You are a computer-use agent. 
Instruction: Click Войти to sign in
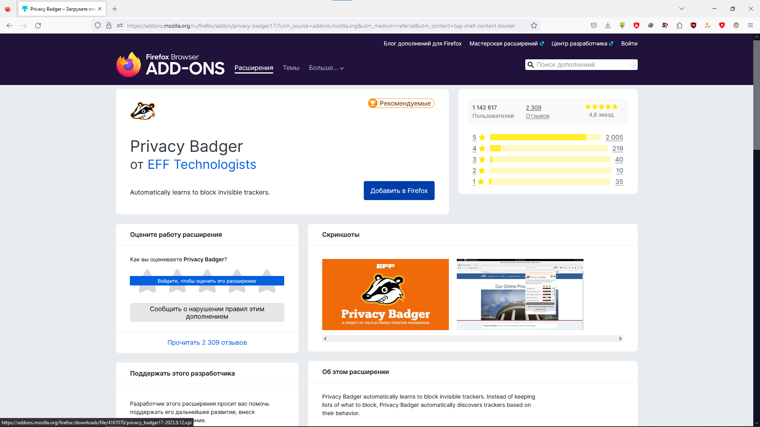coord(629,44)
